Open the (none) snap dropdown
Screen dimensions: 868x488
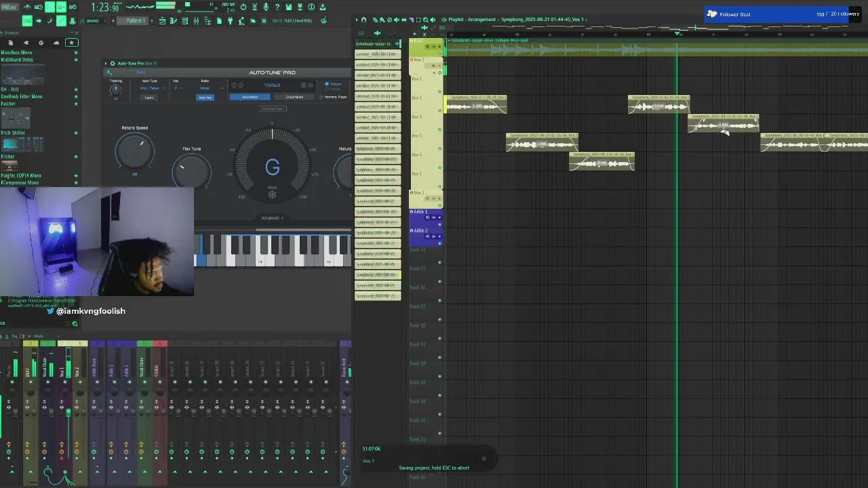[x=95, y=20]
